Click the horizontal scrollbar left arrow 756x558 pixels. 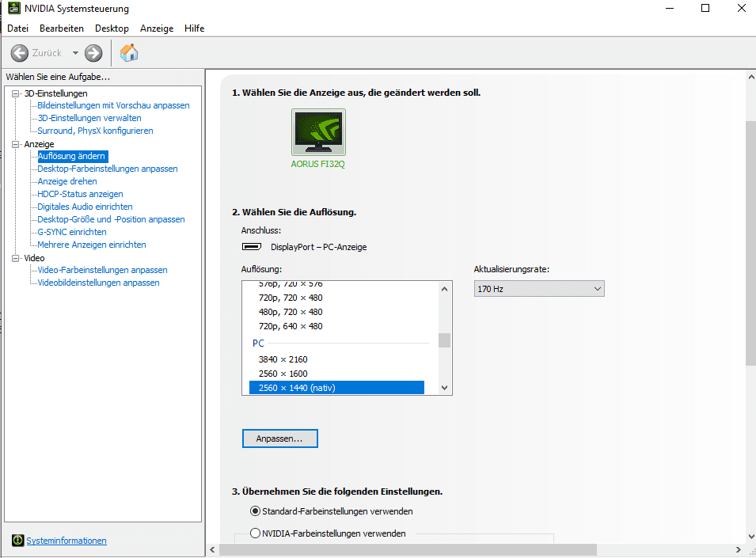213,550
